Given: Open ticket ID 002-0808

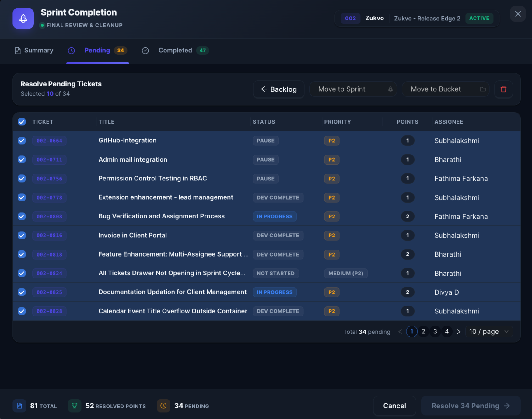Looking at the screenshot, I should point(49,216).
